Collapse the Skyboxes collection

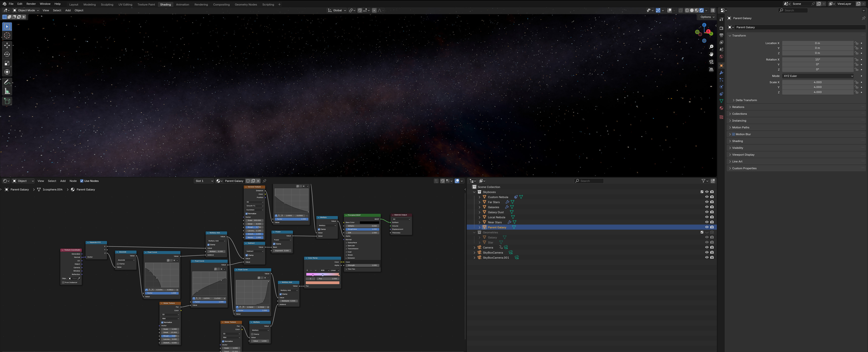pyautogui.click(x=474, y=192)
